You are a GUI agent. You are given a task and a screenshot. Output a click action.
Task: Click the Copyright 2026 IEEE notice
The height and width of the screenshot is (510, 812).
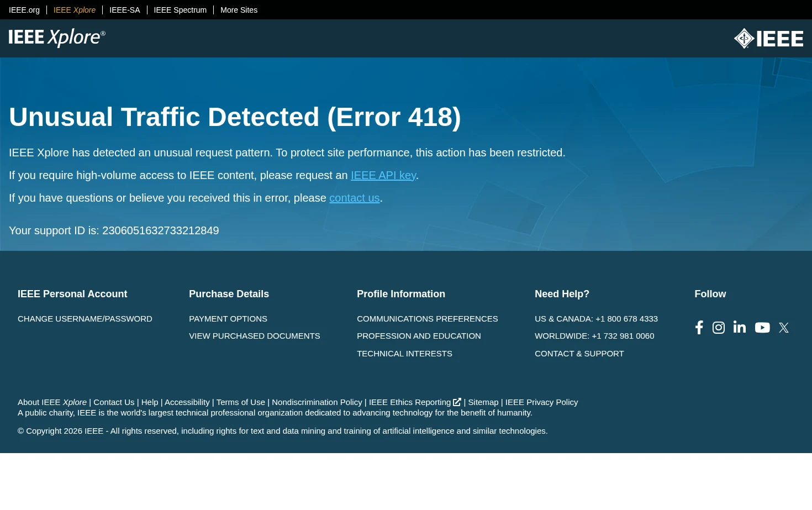click(x=283, y=431)
